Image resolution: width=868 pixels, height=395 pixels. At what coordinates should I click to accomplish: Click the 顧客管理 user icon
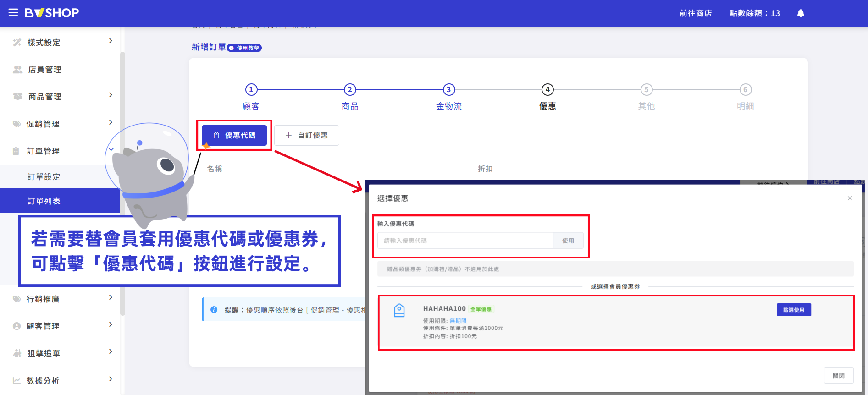[17, 326]
